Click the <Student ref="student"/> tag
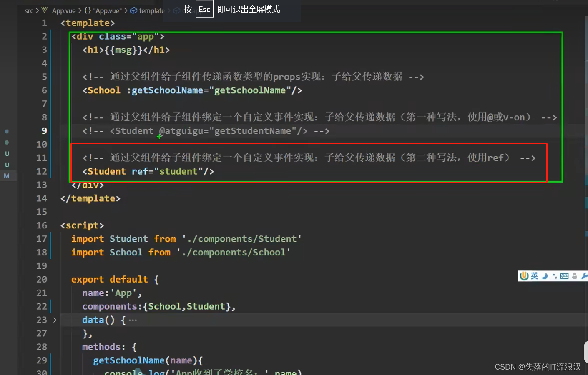The height and width of the screenshot is (375, 588). [x=148, y=171]
